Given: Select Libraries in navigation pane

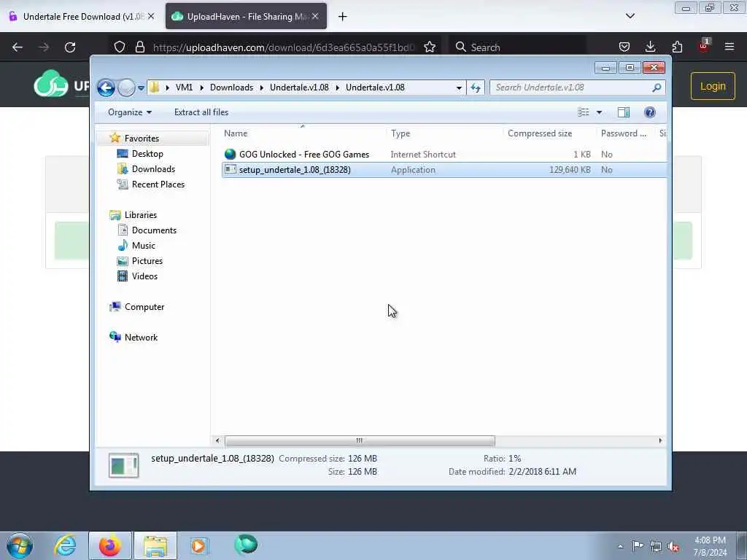Looking at the screenshot, I should click(x=141, y=215).
